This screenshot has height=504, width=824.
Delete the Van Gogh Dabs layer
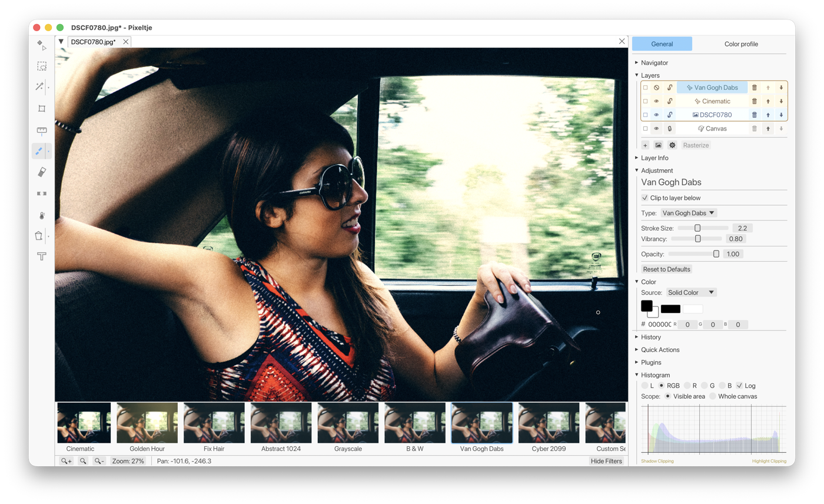(755, 88)
